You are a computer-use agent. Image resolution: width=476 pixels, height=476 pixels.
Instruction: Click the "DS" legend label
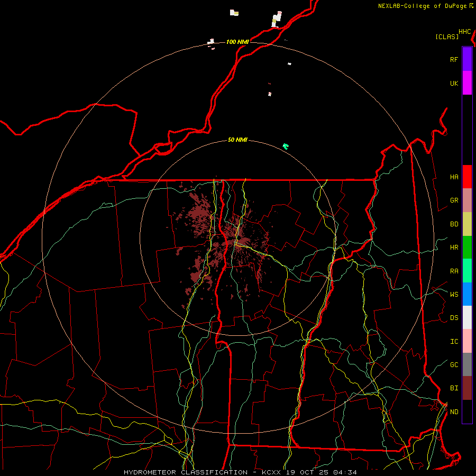click(454, 318)
